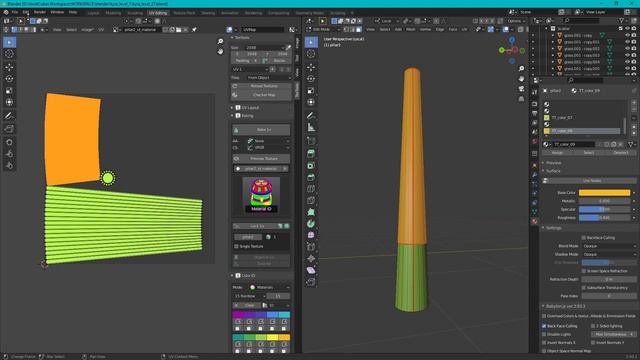Click the Bake button in the Baking section
The width and height of the screenshot is (640, 360).
[x=261, y=130]
